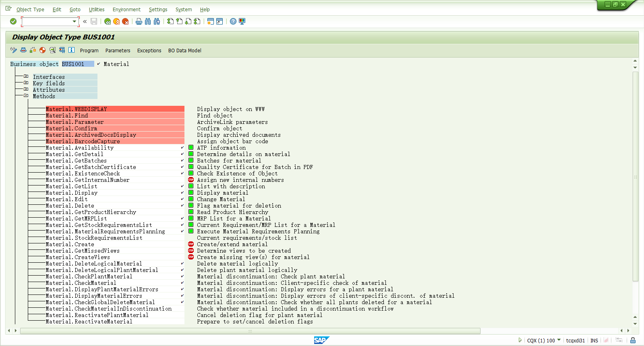Go to First Page icon
Image resolution: width=644 pixels, height=346 pixels.
[x=170, y=21]
